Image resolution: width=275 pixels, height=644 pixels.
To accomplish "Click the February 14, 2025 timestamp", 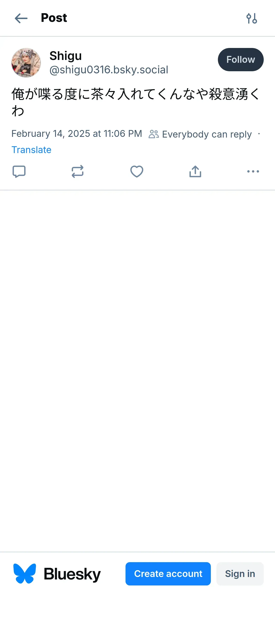I will click(77, 134).
